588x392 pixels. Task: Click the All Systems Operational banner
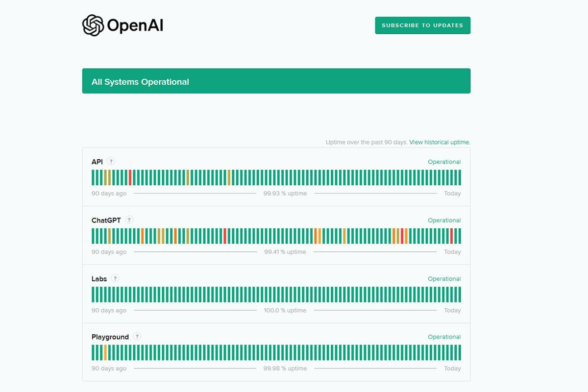[x=276, y=81]
